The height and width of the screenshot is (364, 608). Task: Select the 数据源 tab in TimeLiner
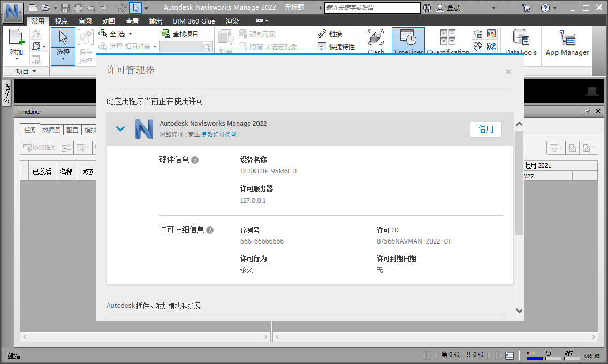pyautogui.click(x=51, y=130)
